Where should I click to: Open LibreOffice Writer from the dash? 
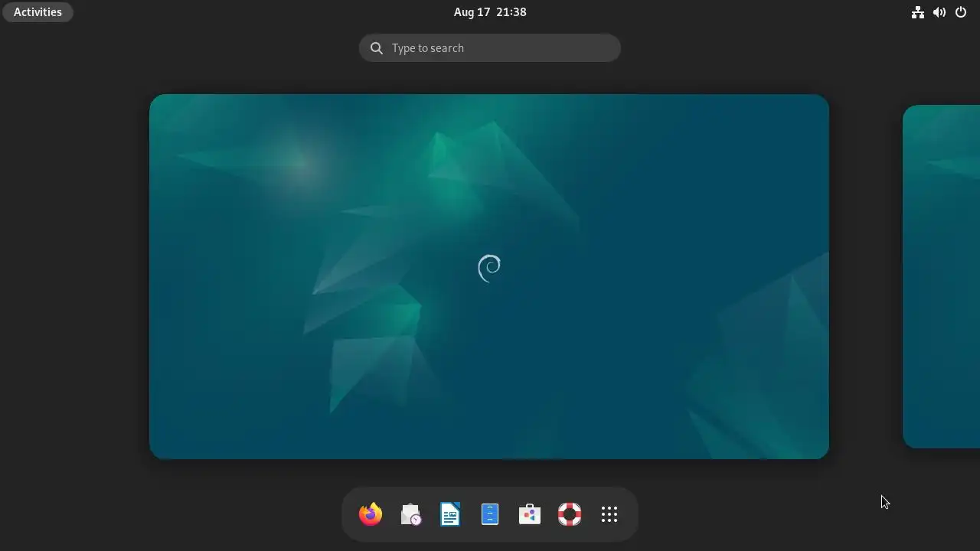(x=450, y=514)
